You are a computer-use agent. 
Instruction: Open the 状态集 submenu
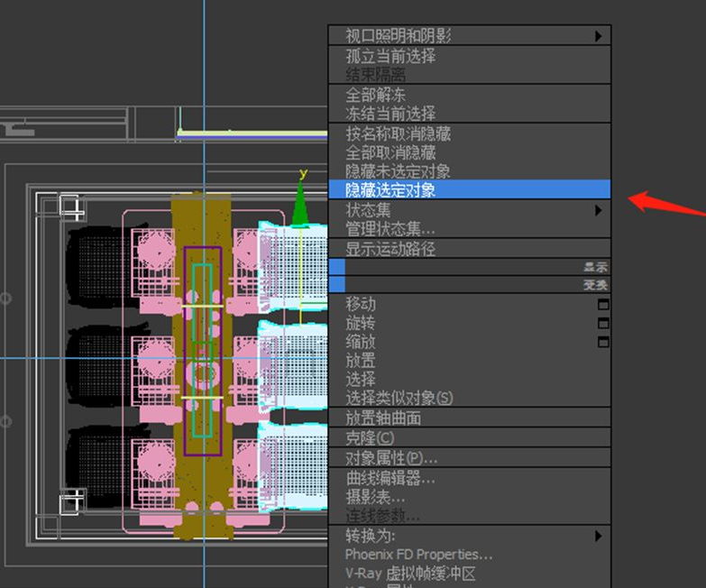[470, 210]
